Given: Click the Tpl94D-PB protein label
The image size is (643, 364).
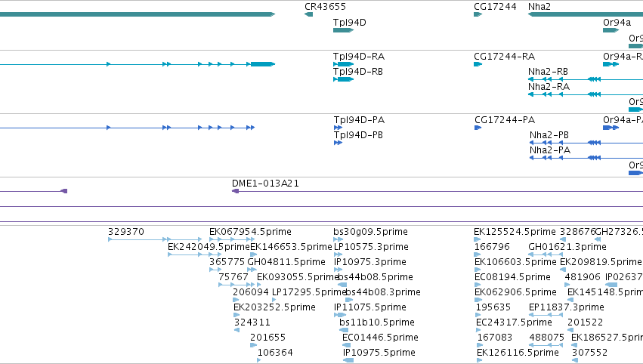Looking at the screenshot, I should [358, 135].
